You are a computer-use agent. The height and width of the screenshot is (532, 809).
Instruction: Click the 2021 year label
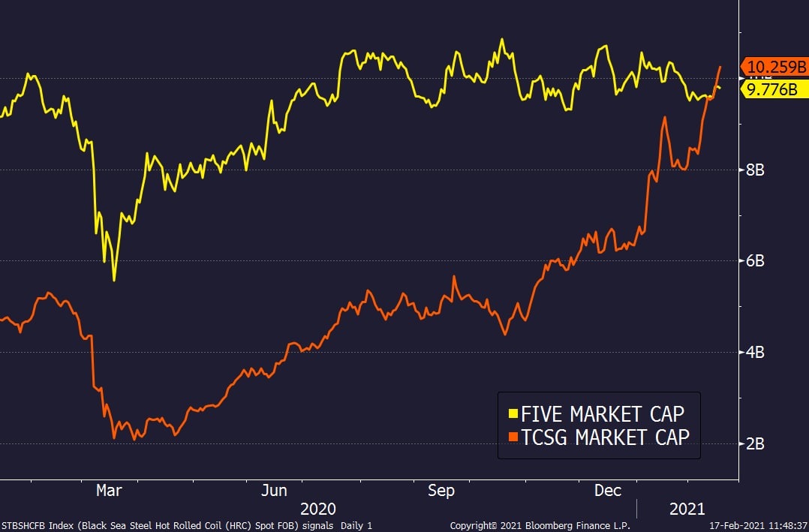(x=687, y=509)
